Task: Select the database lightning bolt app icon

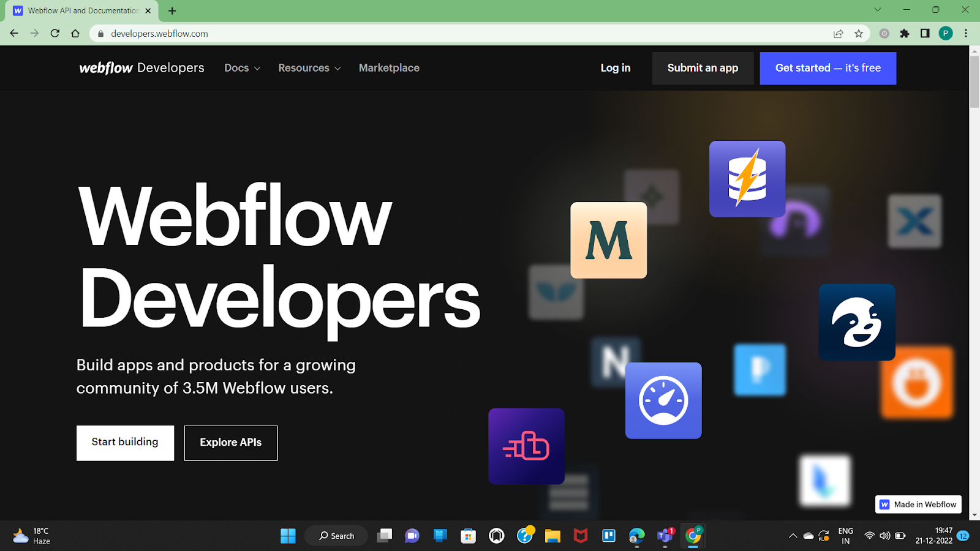Action: (x=747, y=179)
